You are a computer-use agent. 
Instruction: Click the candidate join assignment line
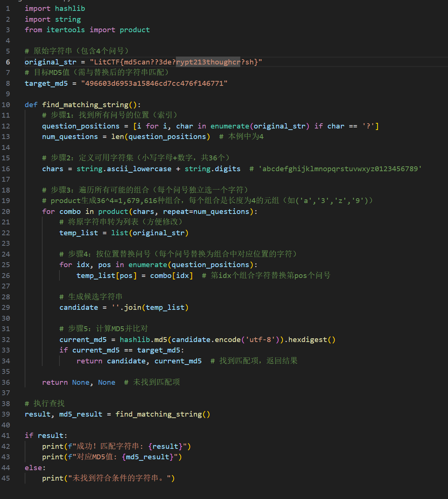click(124, 308)
